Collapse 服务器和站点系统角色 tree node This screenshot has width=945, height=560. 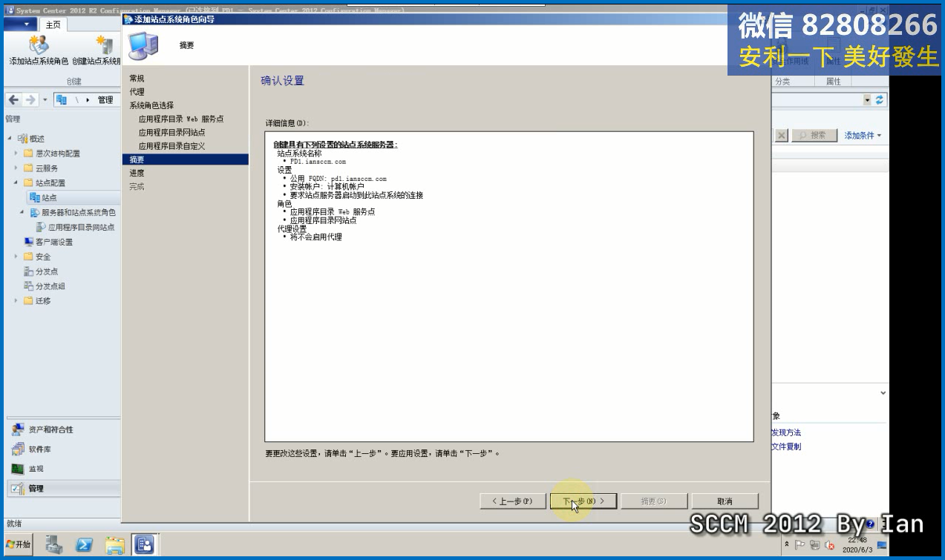point(22,212)
